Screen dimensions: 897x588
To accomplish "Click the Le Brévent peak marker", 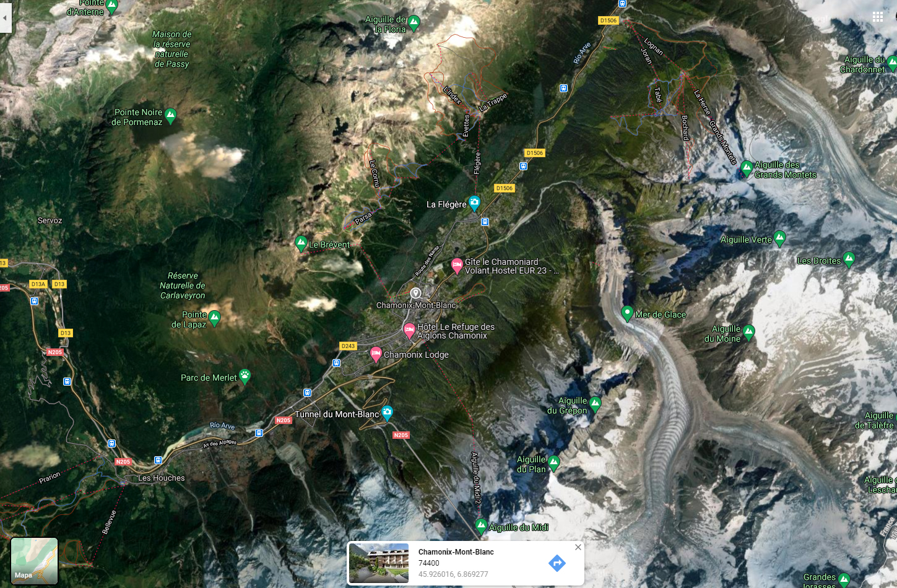I will tap(301, 244).
